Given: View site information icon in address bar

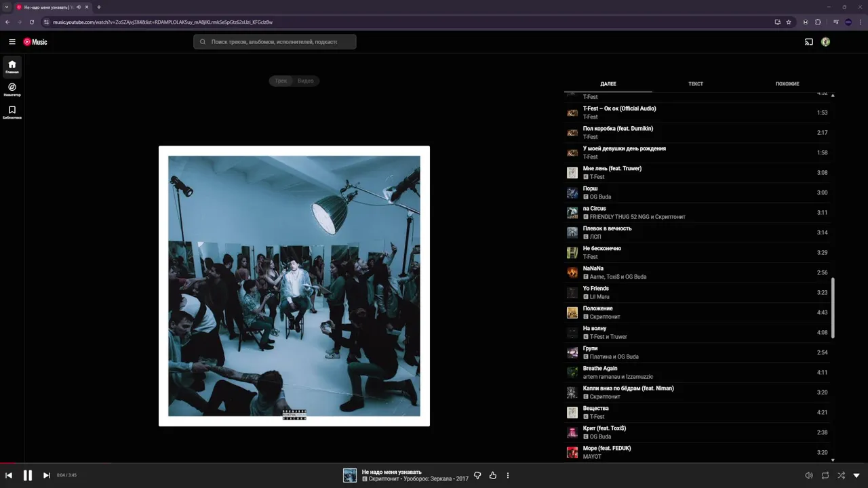Looking at the screenshot, I should click(x=46, y=22).
